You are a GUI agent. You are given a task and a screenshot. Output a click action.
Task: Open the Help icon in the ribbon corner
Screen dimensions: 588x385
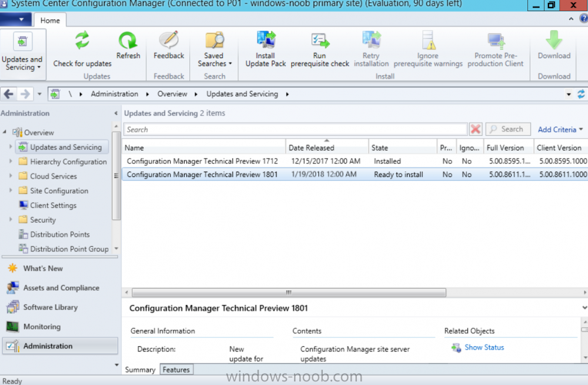(x=583, y=18)
